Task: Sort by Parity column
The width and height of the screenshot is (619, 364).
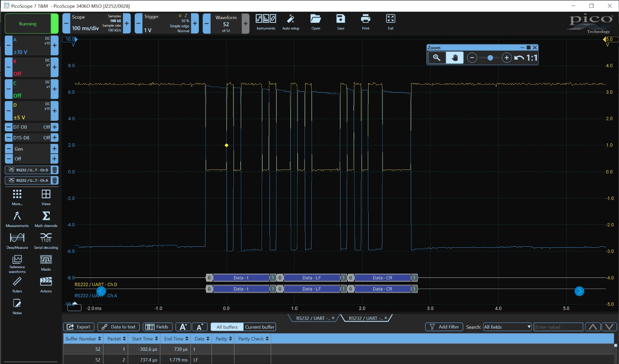Action: pyautogui.click(x=223, y=339)
